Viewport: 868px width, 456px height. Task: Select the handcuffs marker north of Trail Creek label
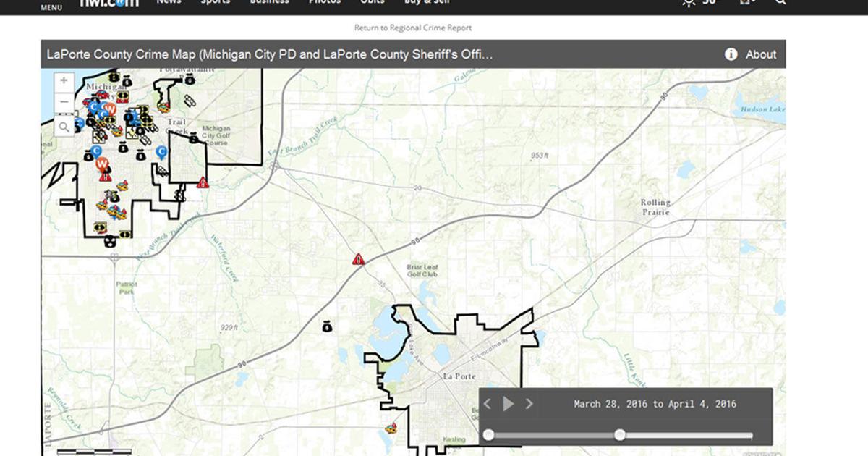coord(189,100)
